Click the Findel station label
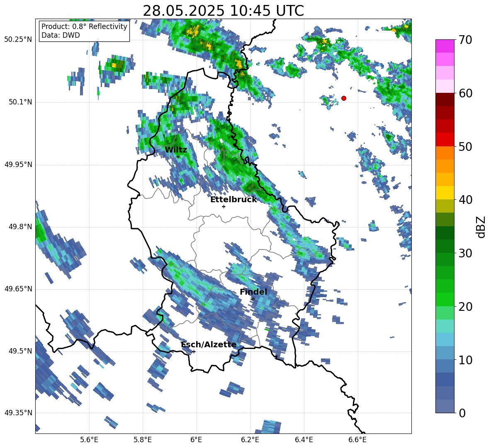 click(x=253, y=292)
